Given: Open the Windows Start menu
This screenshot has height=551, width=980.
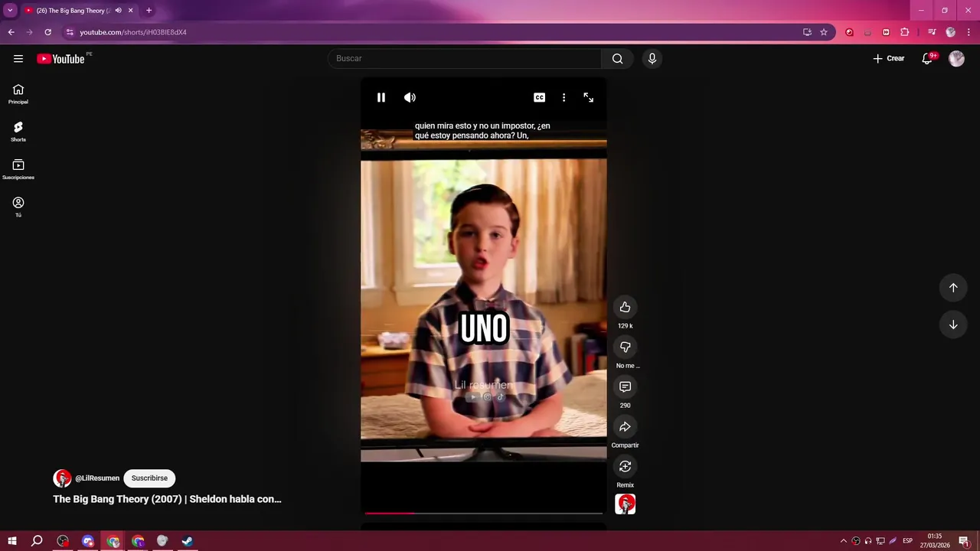Looking at the screenshot, I should pyautogui.click(x=12, y=541).
